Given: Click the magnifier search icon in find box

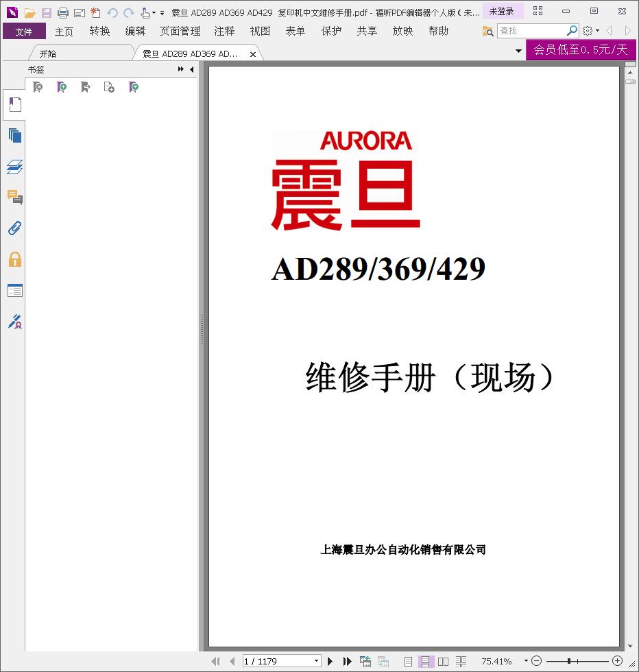Looking at the screenshot, I should click(572, 30).
